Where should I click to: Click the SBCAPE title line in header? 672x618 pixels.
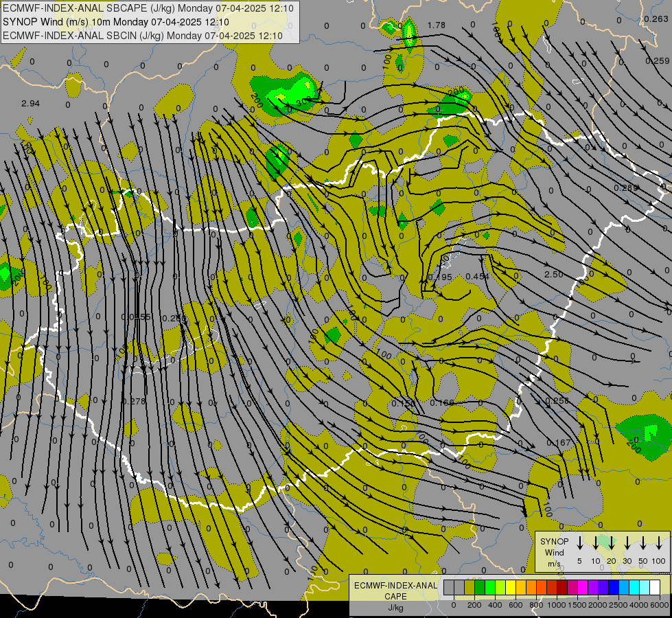pos(148,8)
